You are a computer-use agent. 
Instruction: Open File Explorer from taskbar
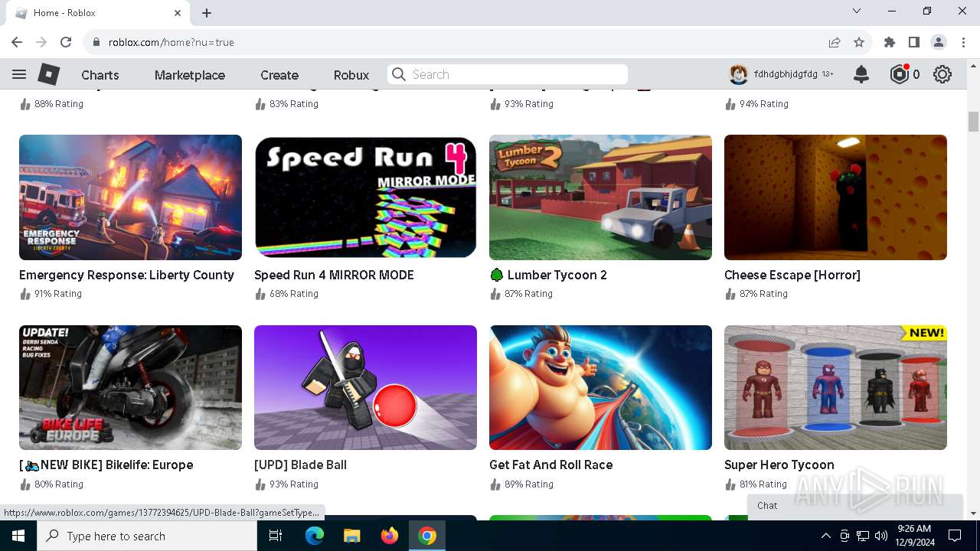click(x=352, y=536)
